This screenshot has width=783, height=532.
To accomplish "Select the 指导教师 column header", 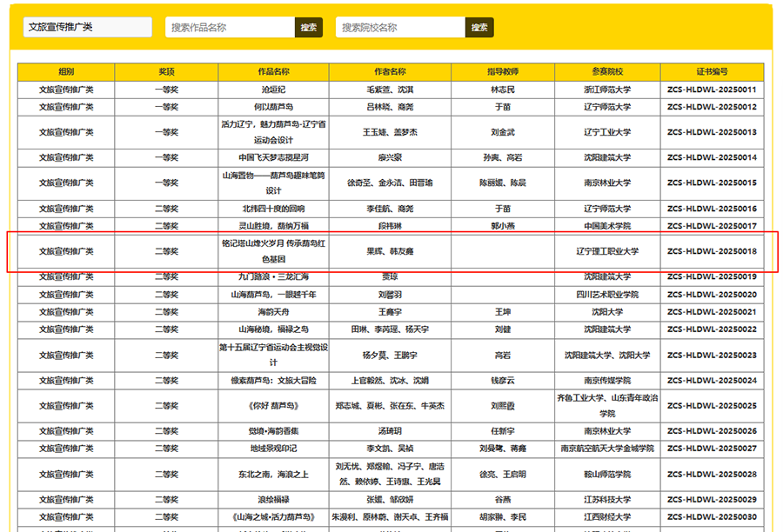I will (503, 72).
